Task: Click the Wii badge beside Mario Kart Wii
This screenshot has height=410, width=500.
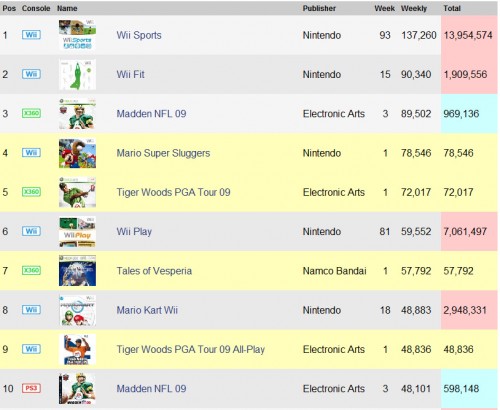Action: pos(31,310)
